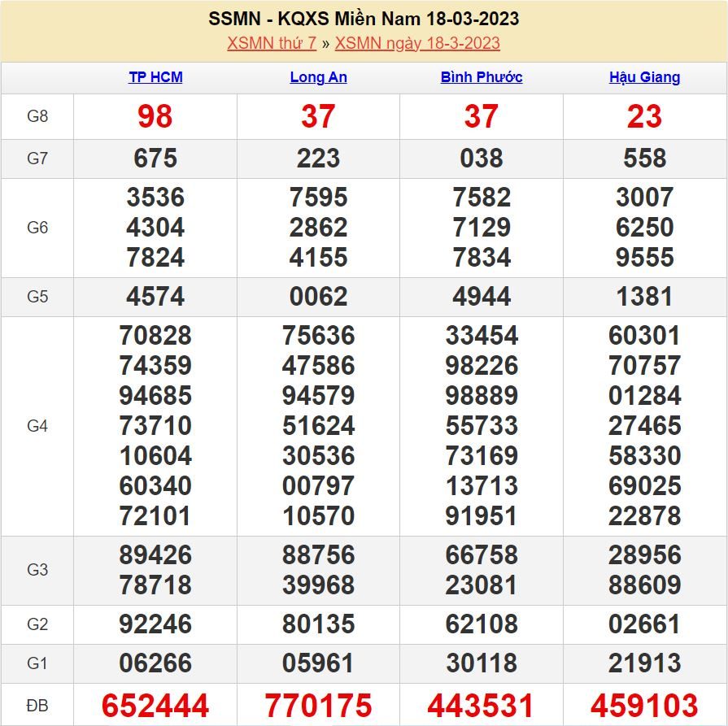This screenshot has height=726, width=728.
Task: Click the G4 number 27465
Action: (x=644, y=426)
